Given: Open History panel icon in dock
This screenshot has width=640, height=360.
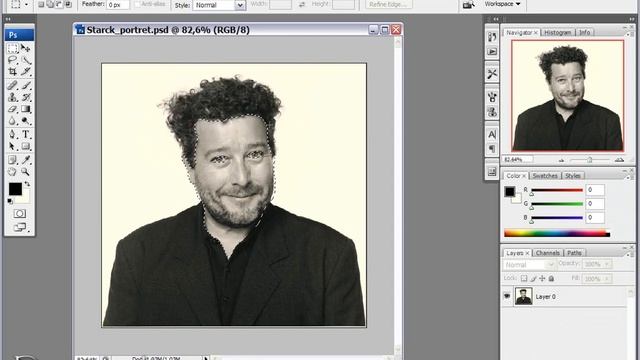Looking at the screenshot, I should click(492, 37).
